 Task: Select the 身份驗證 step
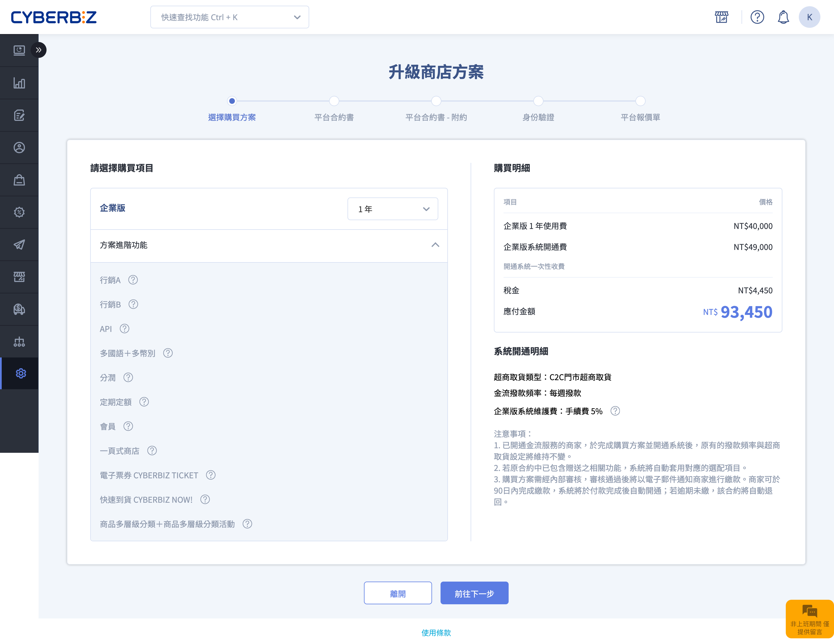[538, 101]
